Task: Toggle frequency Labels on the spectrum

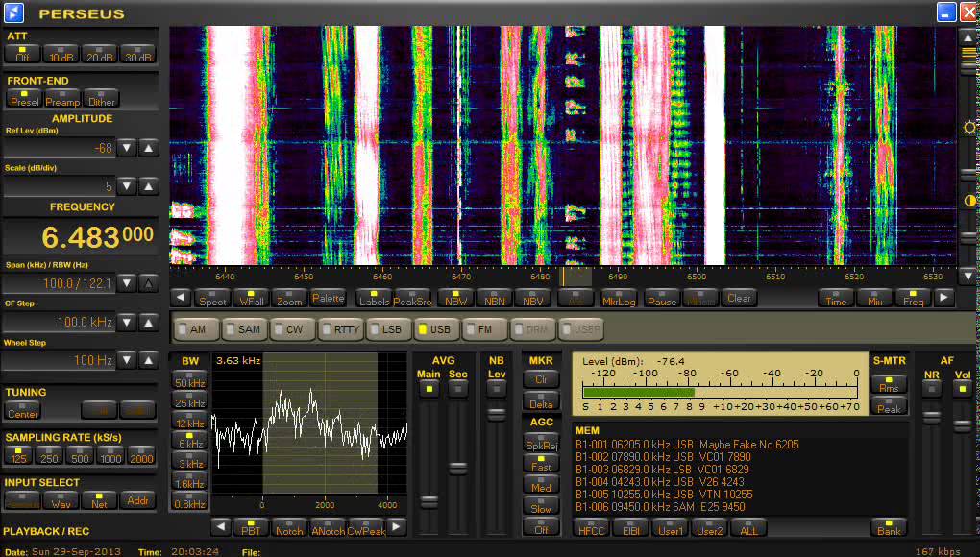Action: (x=374, y=298)
